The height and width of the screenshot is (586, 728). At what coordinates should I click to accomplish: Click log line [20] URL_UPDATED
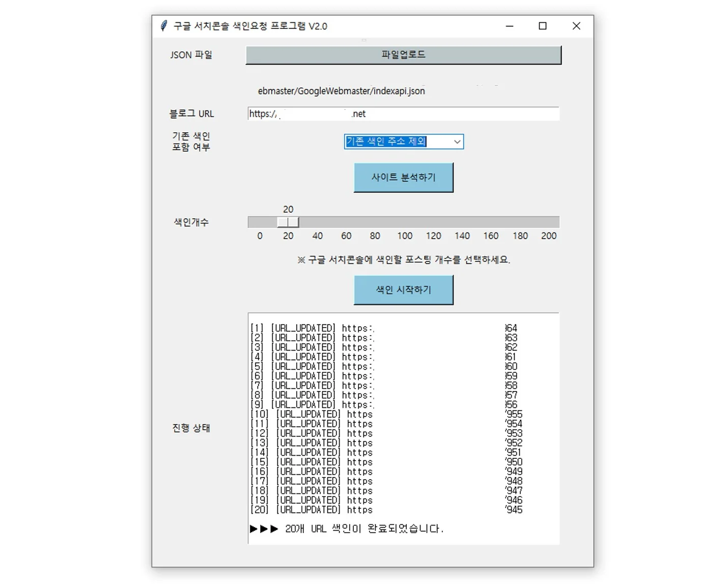(386, 510)
